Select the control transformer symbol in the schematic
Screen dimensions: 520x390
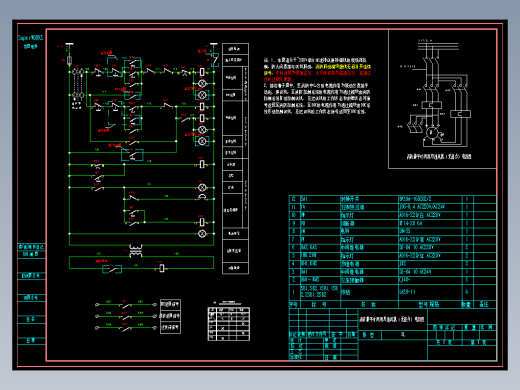point(136,251)
